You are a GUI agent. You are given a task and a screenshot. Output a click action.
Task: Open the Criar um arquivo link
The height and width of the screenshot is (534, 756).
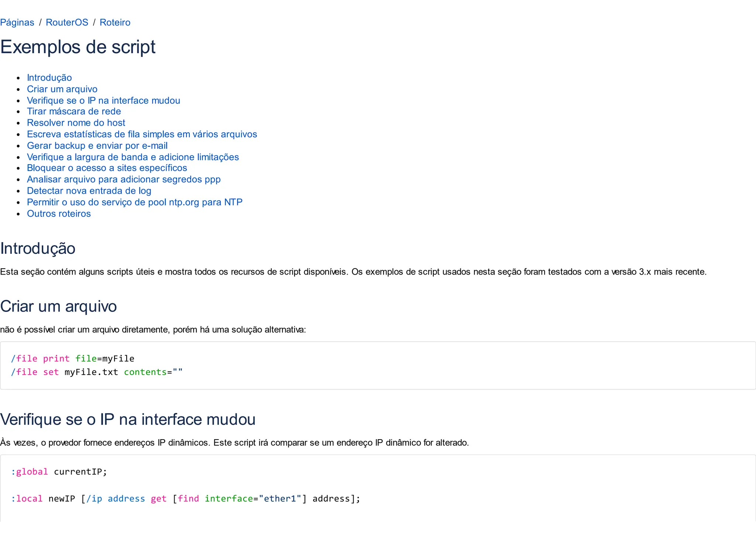[62, 89]
